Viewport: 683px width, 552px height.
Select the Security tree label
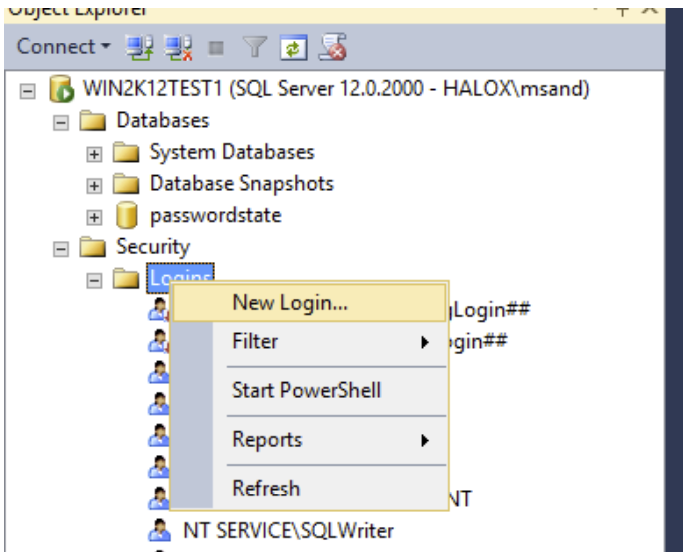(153, 247)
